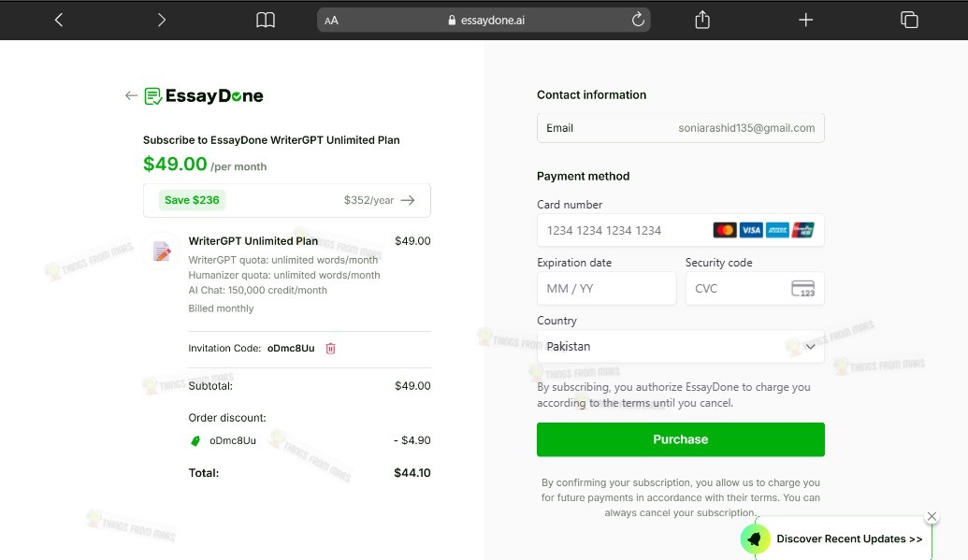
Task: Go back with Safari back arrow
Action: click(x=59, y=20)
